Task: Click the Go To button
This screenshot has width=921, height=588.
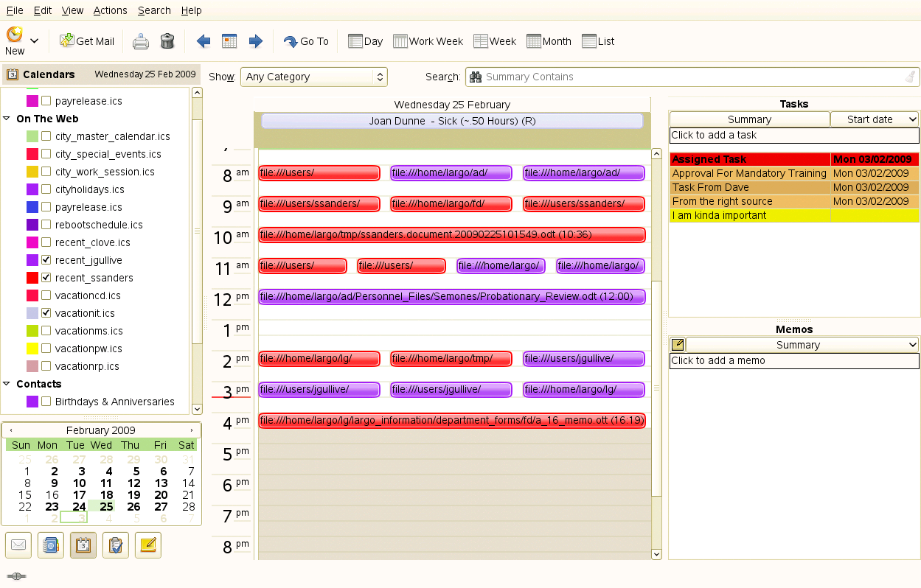Action: tap(306, 41)
